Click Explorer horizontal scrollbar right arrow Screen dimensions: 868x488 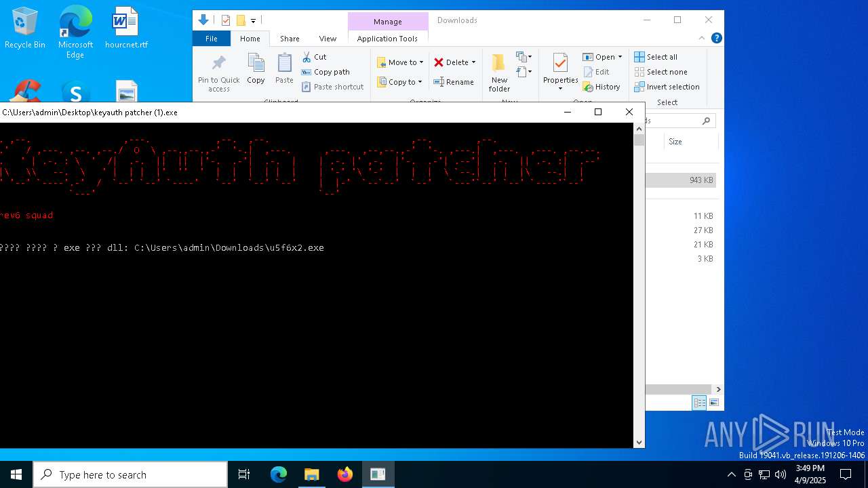coord(718,389)
